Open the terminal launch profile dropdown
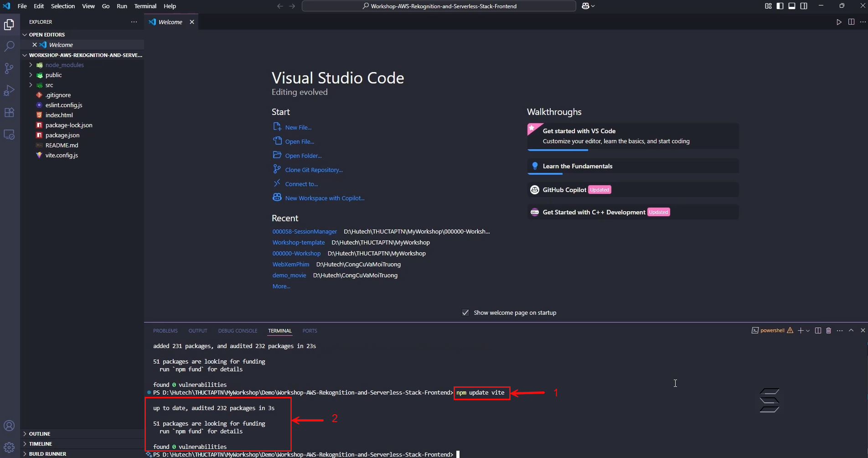The height and width of the screenshot is (458, 868). point(808,330)
